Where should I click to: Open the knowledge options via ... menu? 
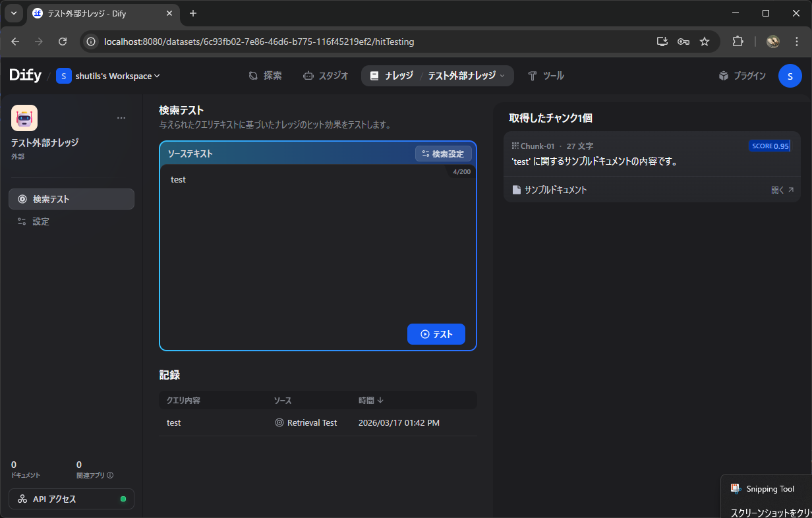(121, 117)
